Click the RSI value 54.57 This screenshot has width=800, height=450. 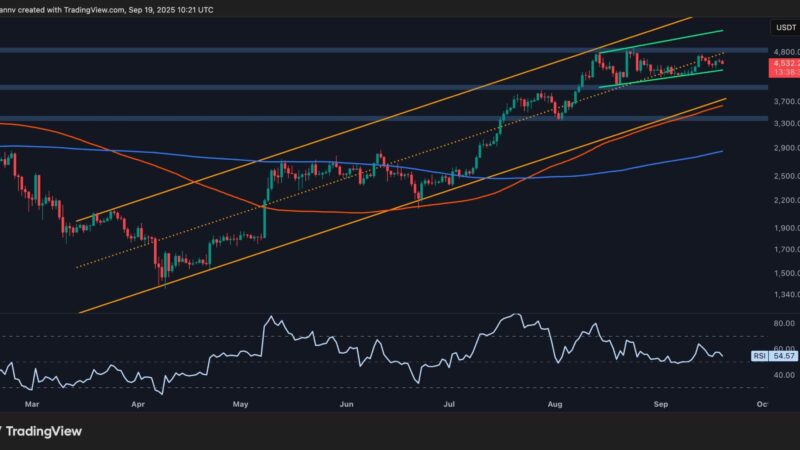tap(784, 356)
